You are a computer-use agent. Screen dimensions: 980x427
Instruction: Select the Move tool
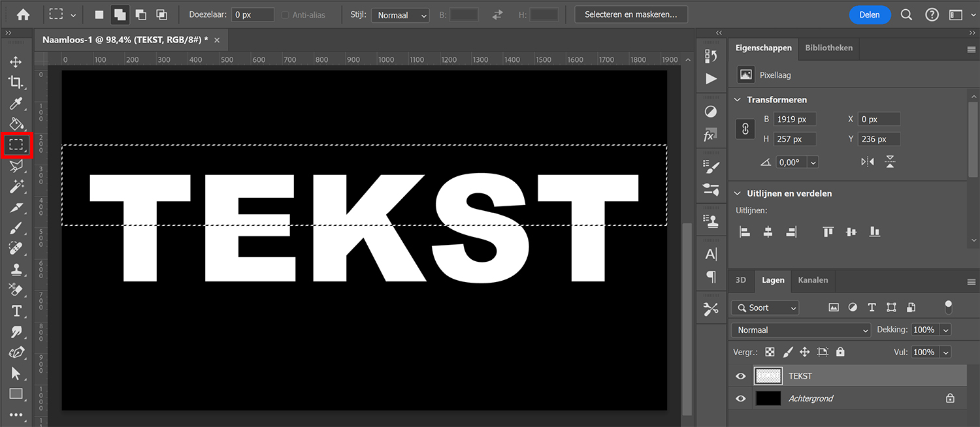[x=16, y=62]
